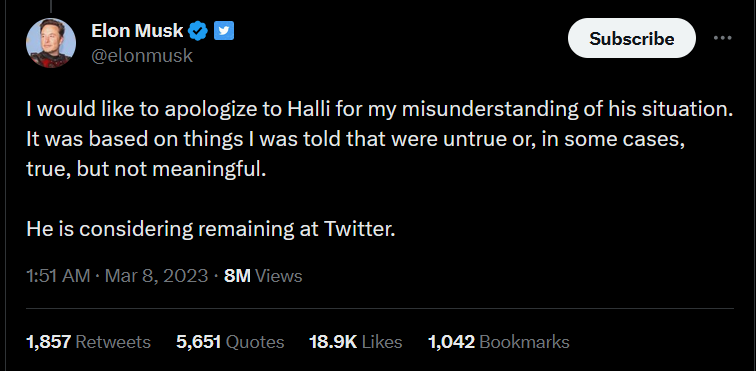Show the 18.9K Likes list
The width and height of the screenshot is (756, 371).
355,342
